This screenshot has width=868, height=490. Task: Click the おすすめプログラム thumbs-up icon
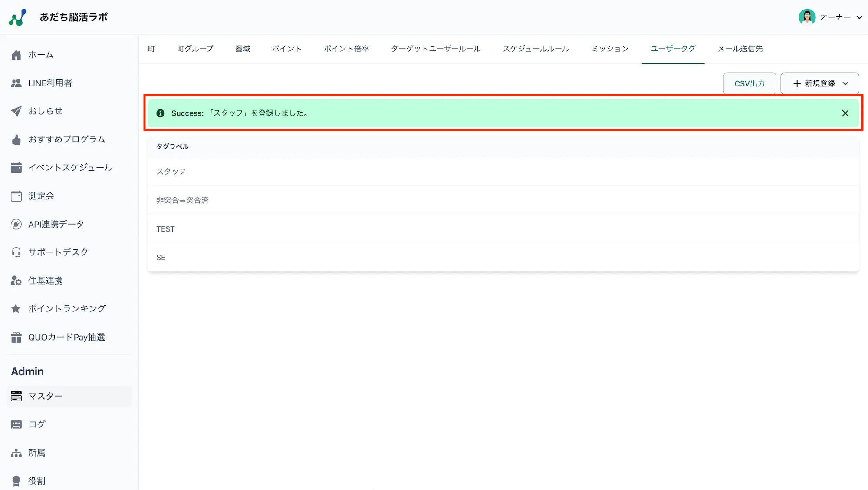pyautogui.click(x=16, y=139)
